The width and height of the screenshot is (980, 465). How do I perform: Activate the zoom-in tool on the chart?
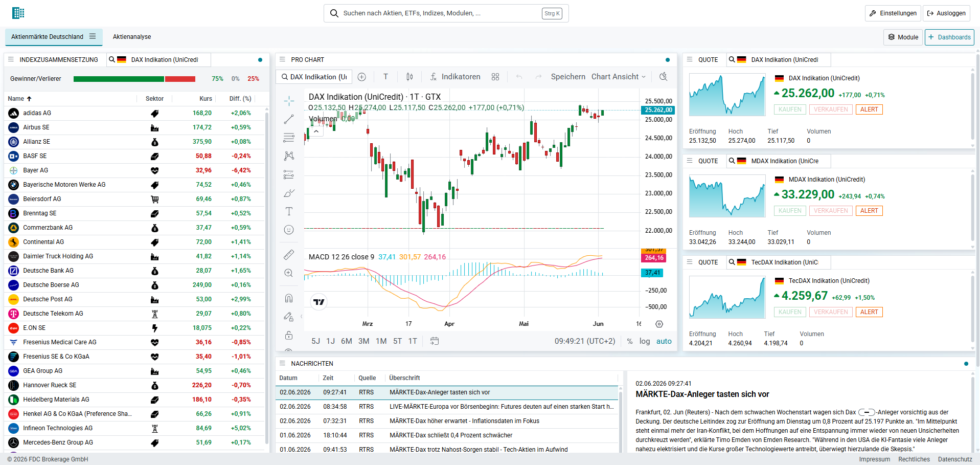289,273
